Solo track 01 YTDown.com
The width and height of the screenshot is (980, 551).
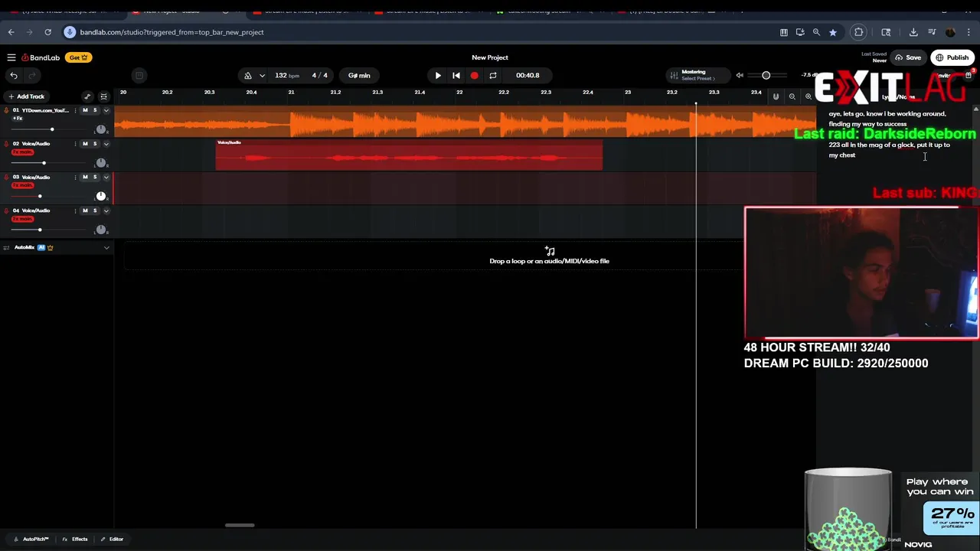coord(95,110)
